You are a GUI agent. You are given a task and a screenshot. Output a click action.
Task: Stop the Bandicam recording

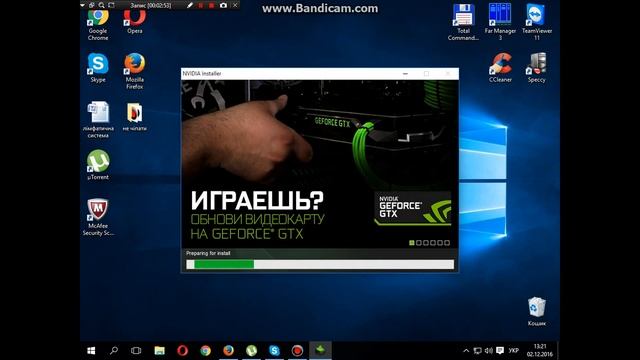[x=211, y=5]
